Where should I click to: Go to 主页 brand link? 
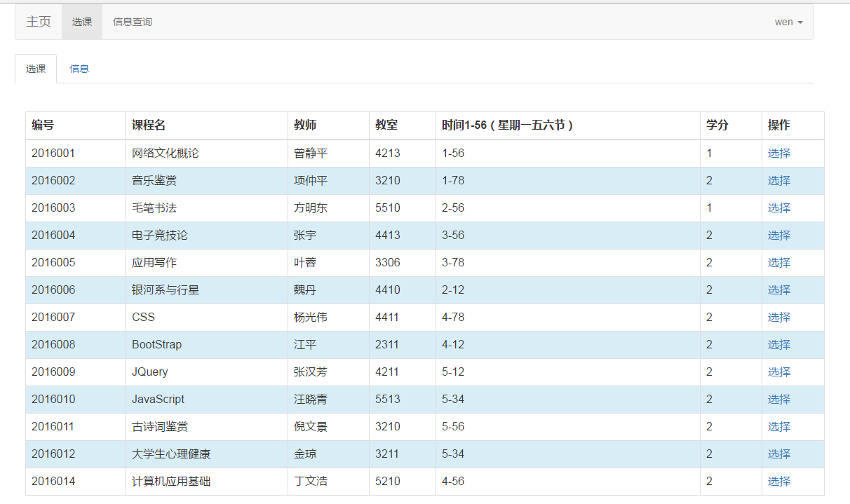(39, 22)
